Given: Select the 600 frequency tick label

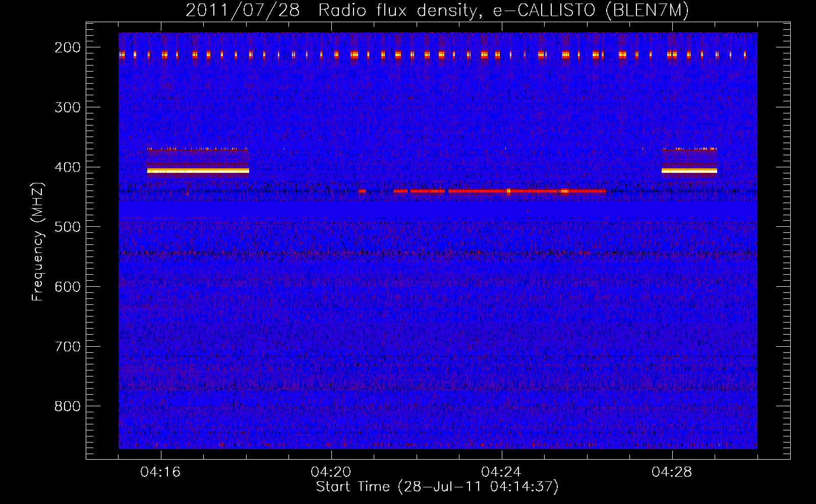Looking at the screenshot, I should [68, 286].
